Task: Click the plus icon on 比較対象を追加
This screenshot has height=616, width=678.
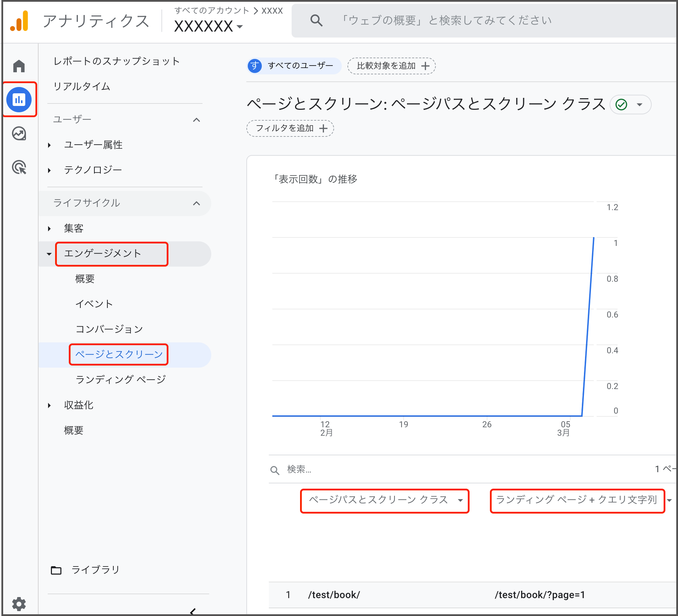Action: 425,66
